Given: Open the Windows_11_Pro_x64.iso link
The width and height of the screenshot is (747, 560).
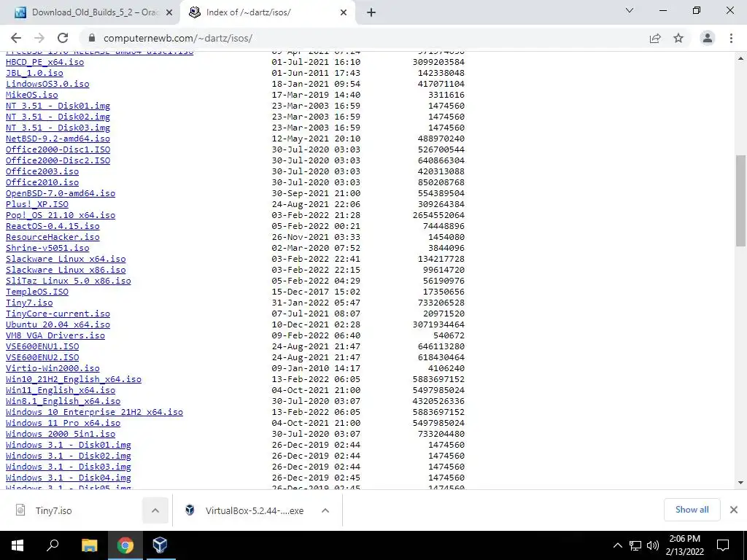Looking at the screenshot, I should (x=63, y=424).
